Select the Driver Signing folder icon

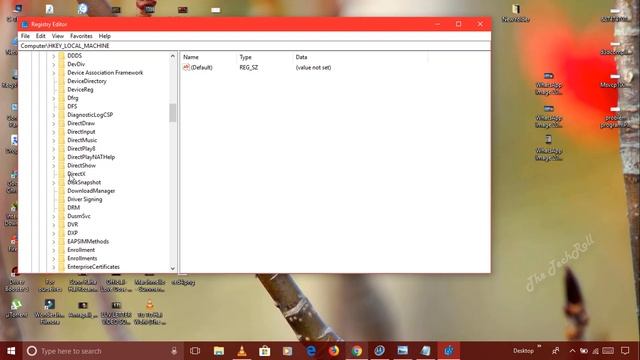62,200
